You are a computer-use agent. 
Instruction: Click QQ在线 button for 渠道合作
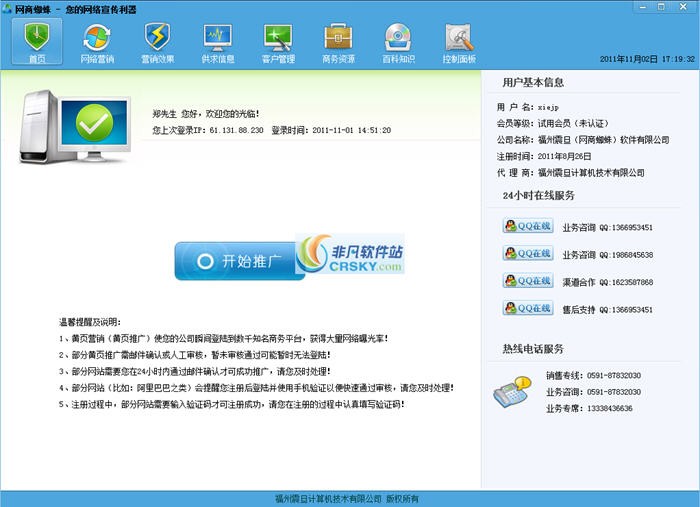tap(528, 281)
